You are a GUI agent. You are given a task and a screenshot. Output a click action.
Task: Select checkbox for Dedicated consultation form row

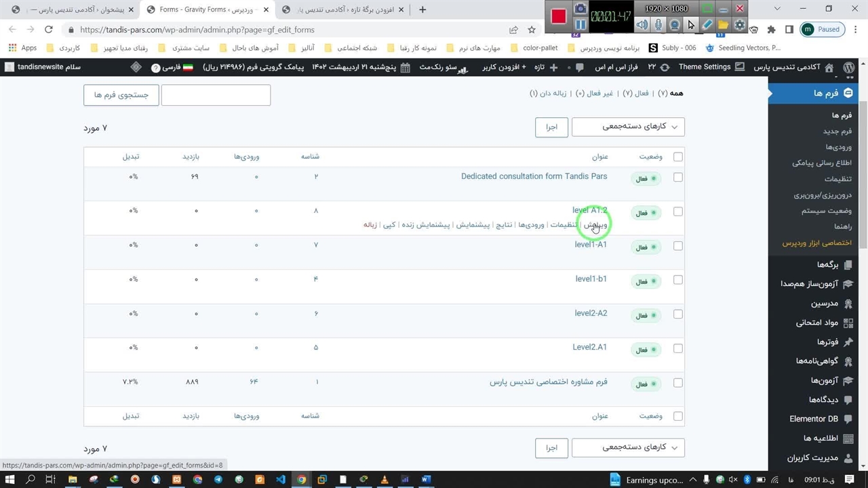[x=677, y=177]
